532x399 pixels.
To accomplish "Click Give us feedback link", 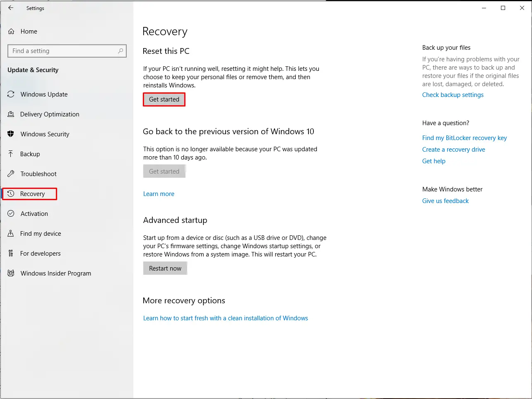I will pos(445,201).
